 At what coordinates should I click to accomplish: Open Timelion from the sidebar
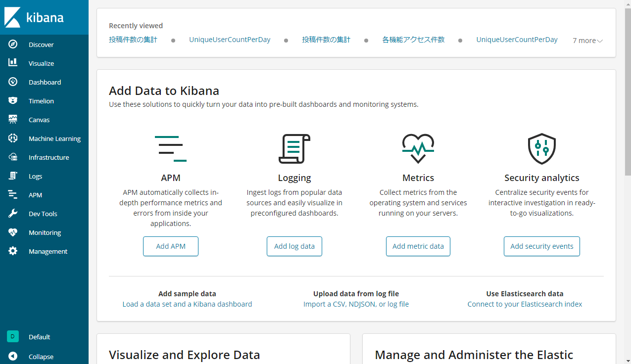click(x=12, y=100)
